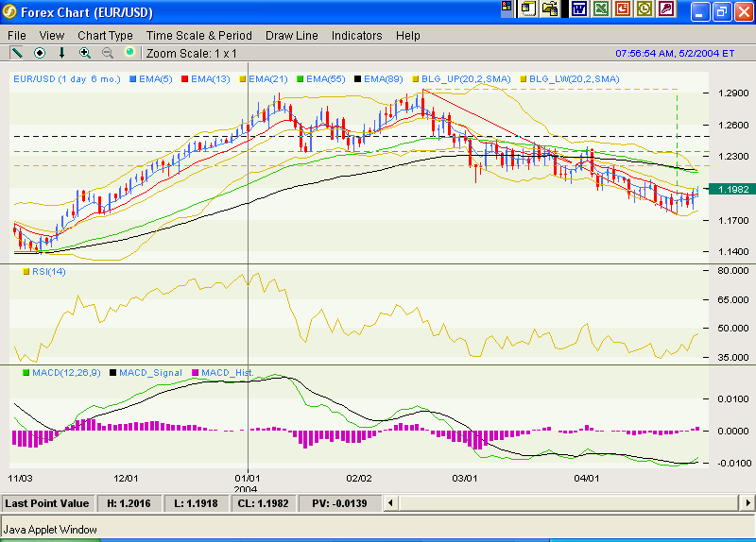Expand the Time Scale & Period menu
The height and width of the screenshot is (542, 756).
(x=199, y=35)
